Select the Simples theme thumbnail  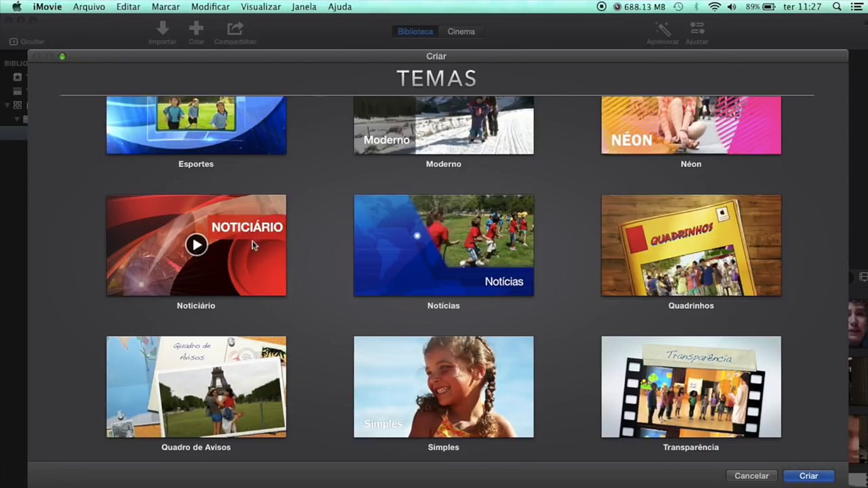click(443, 387)
